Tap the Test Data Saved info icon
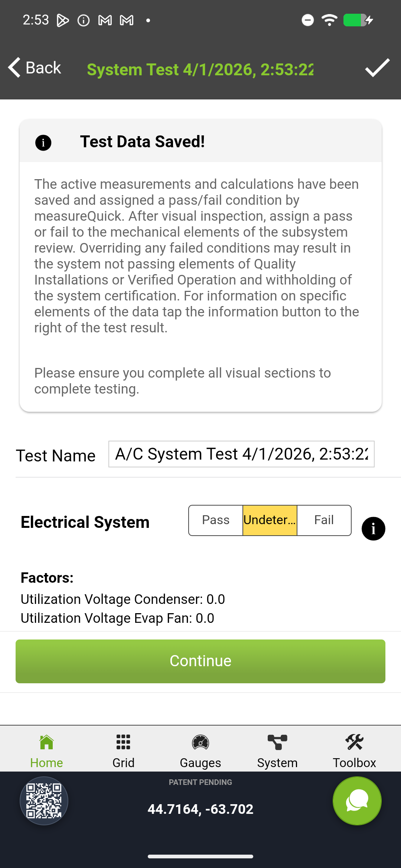 43,142
